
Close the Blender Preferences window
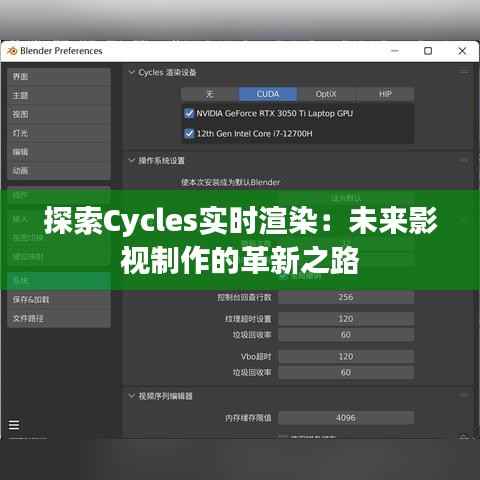point(462,51)
